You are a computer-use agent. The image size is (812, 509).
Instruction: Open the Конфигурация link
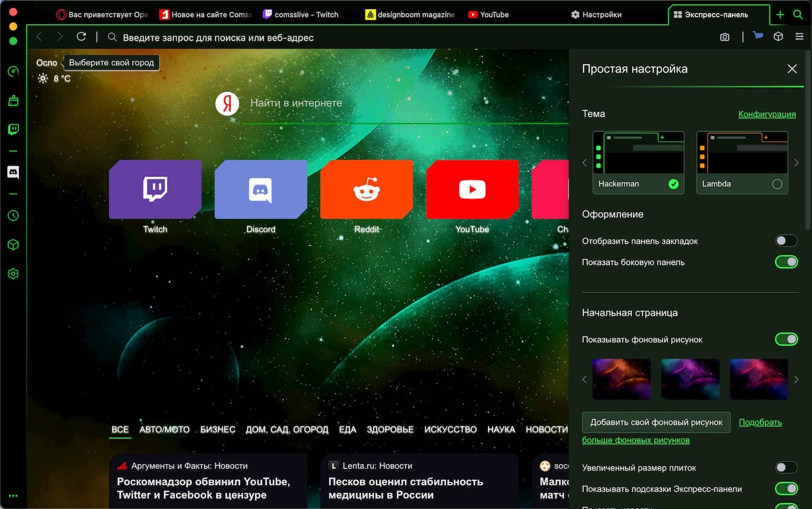(767, 114)
